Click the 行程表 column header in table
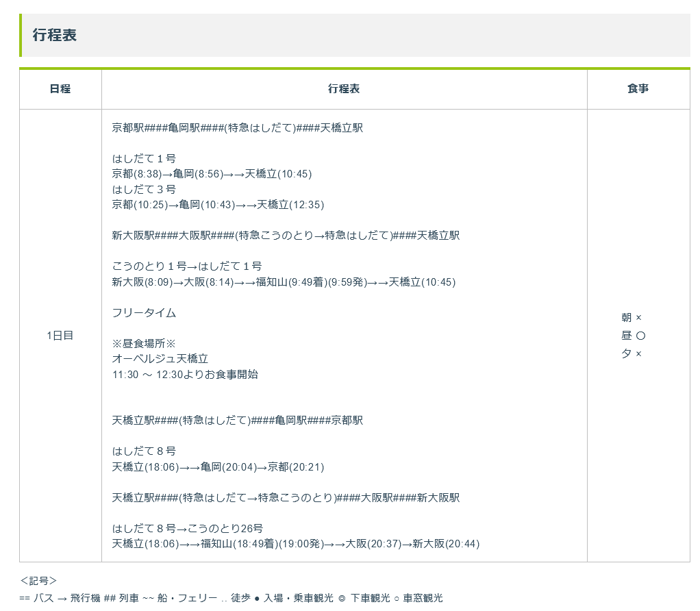Screen dimensions: 700x611 (344, 89)
